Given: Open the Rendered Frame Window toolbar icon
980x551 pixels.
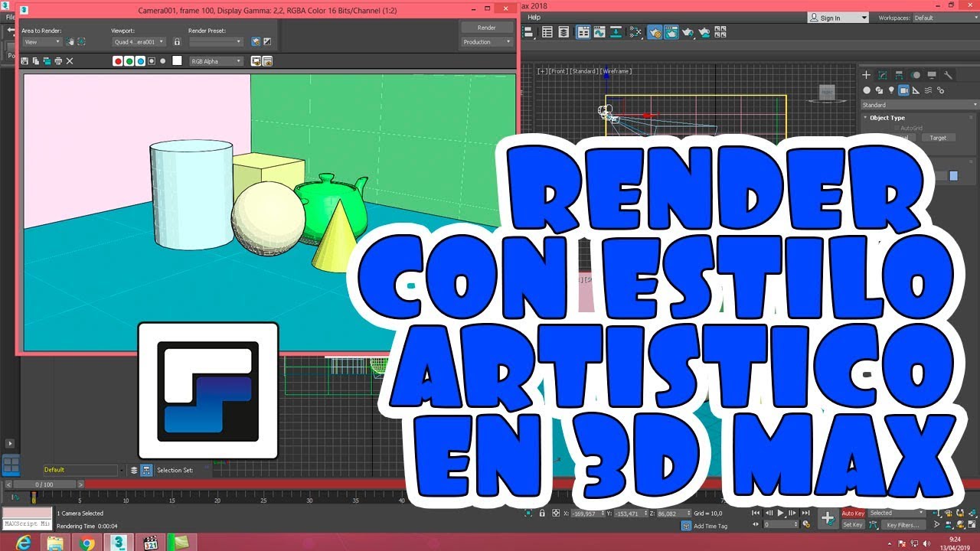Looking at the screenshot, I should (x=671, y=32).
